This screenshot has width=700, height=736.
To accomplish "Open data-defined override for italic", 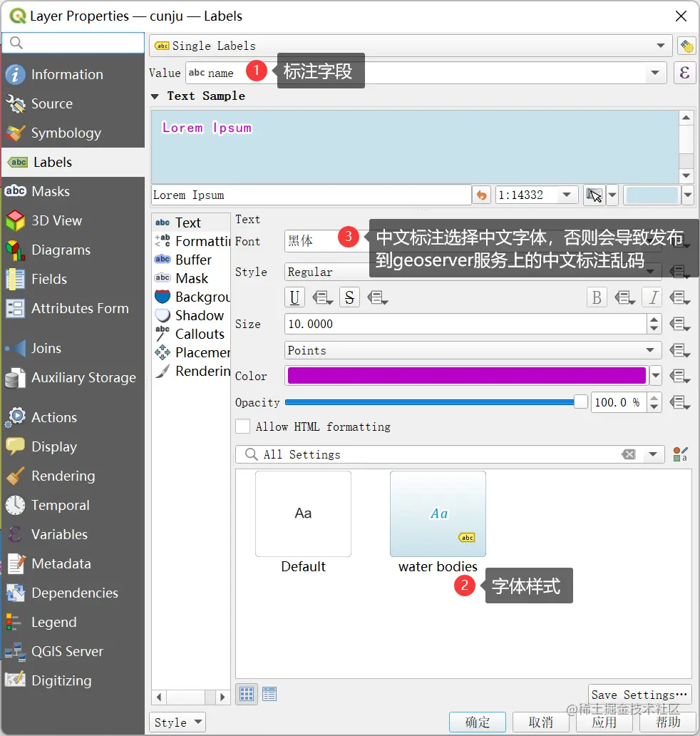I will (680, 297).
